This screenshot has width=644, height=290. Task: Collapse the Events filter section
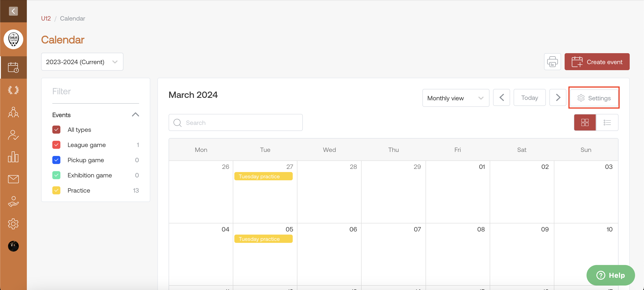point(135,115)
